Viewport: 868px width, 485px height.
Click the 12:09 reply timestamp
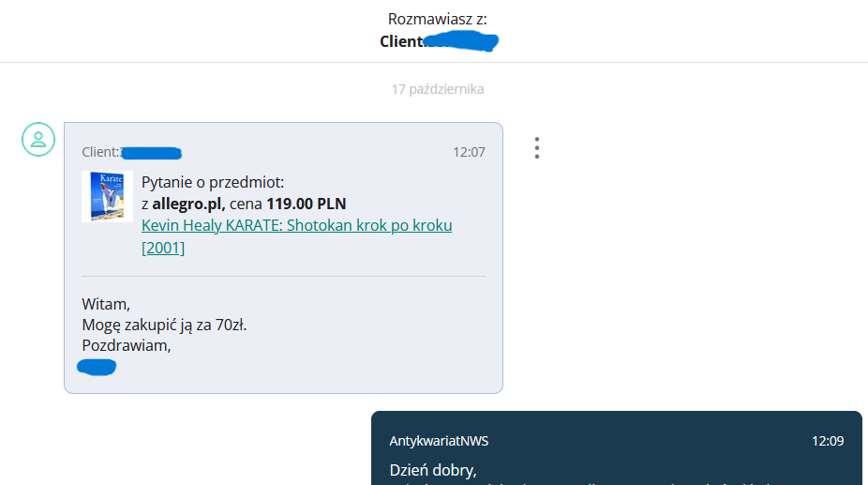click(x=828, y=441)
